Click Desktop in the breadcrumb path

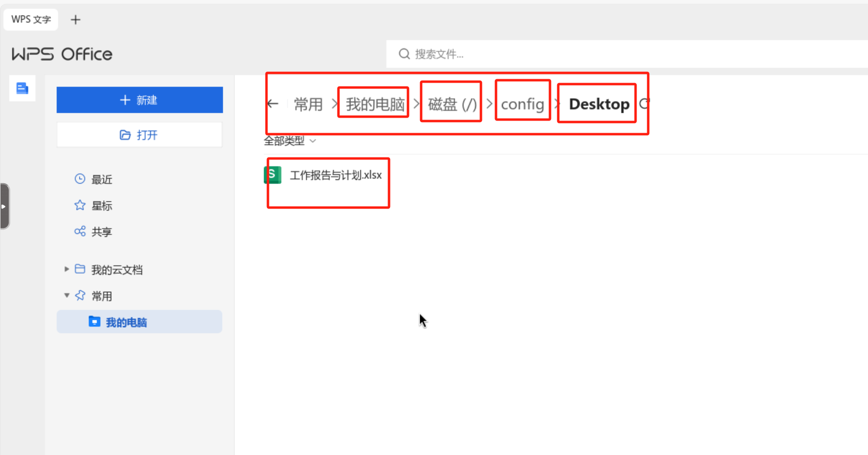pyautogui.click(x=599, y=104)
